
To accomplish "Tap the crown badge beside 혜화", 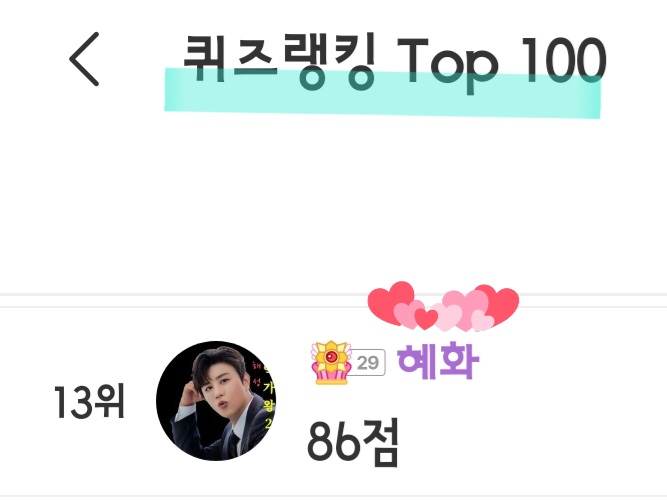I will point(332,363).
